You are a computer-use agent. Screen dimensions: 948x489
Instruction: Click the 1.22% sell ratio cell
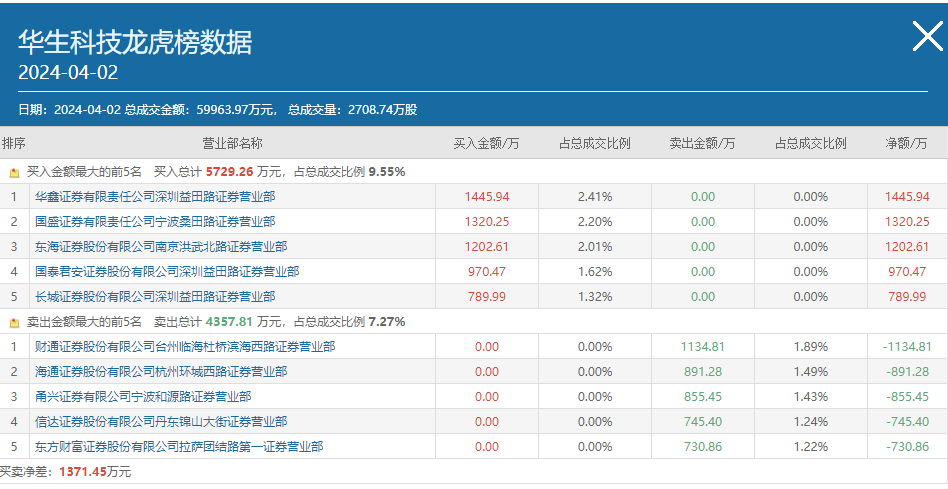tap(811, 447)
